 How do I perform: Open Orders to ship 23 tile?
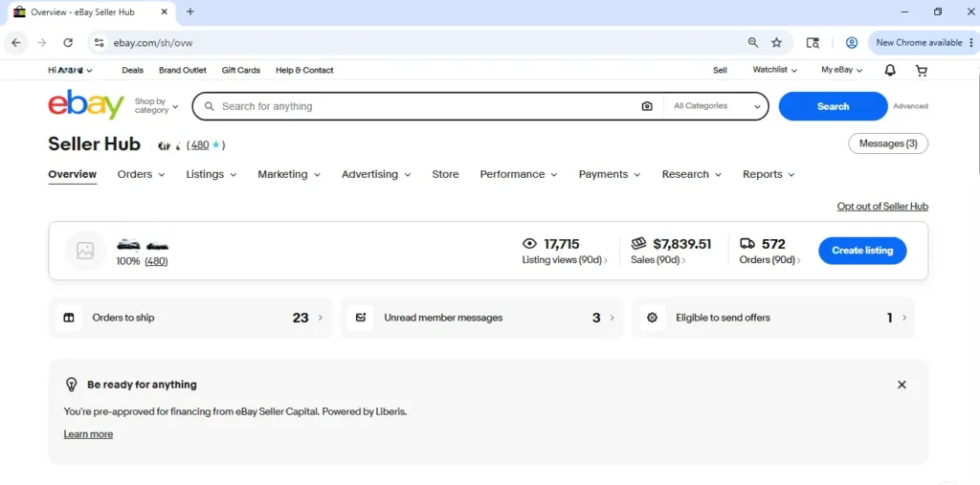coord(190,318)
